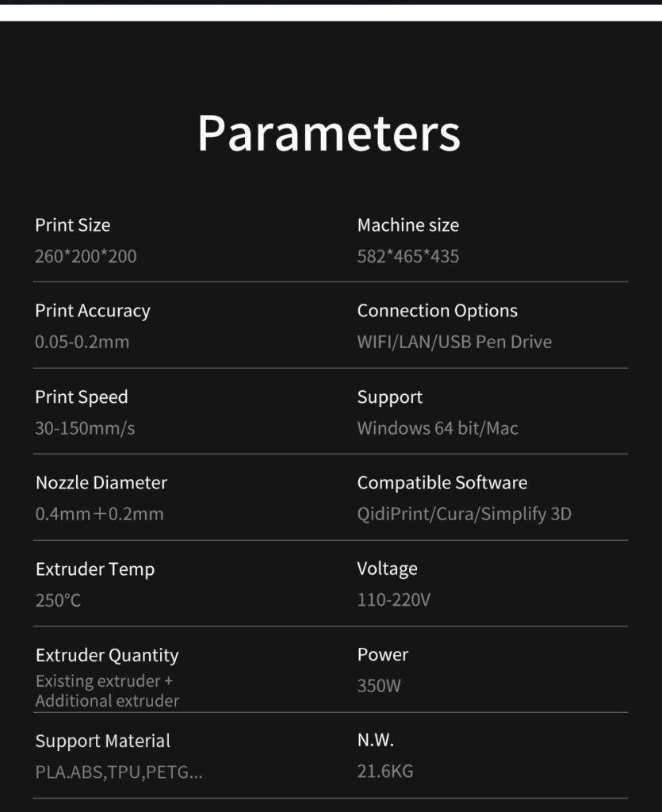Select the 21.6KG net weight value

coord(385,771)
